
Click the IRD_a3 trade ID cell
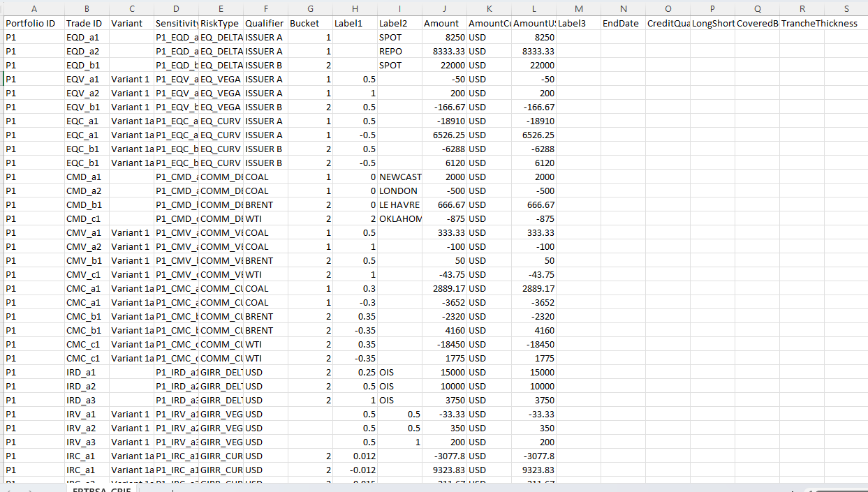coord(83,400)
